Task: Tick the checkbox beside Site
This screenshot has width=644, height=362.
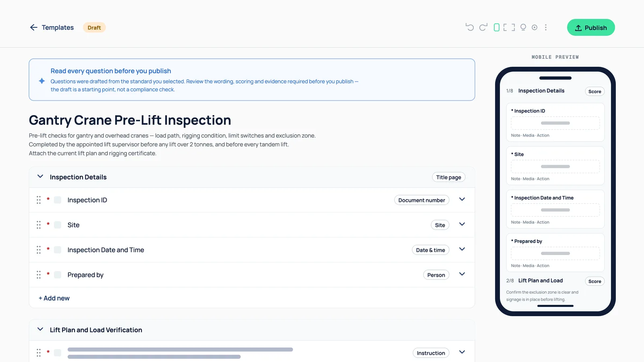Action: pyautogui.click(x=58, y=225)
